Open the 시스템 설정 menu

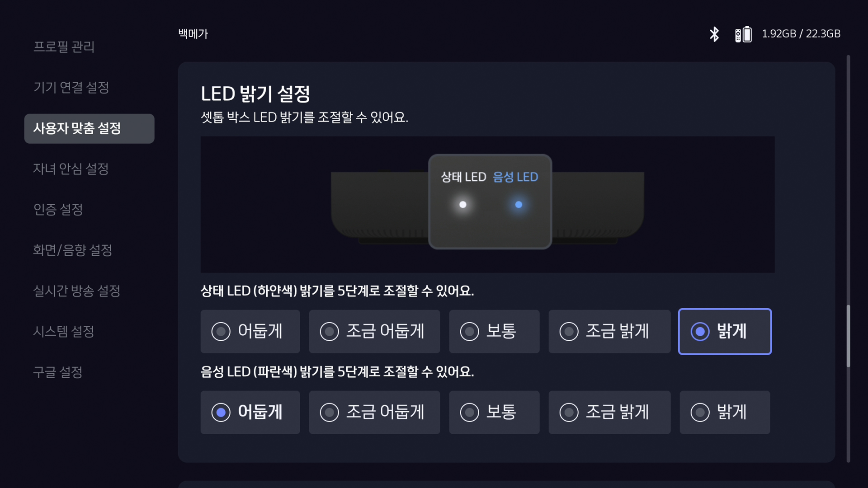tap(63, 331)
